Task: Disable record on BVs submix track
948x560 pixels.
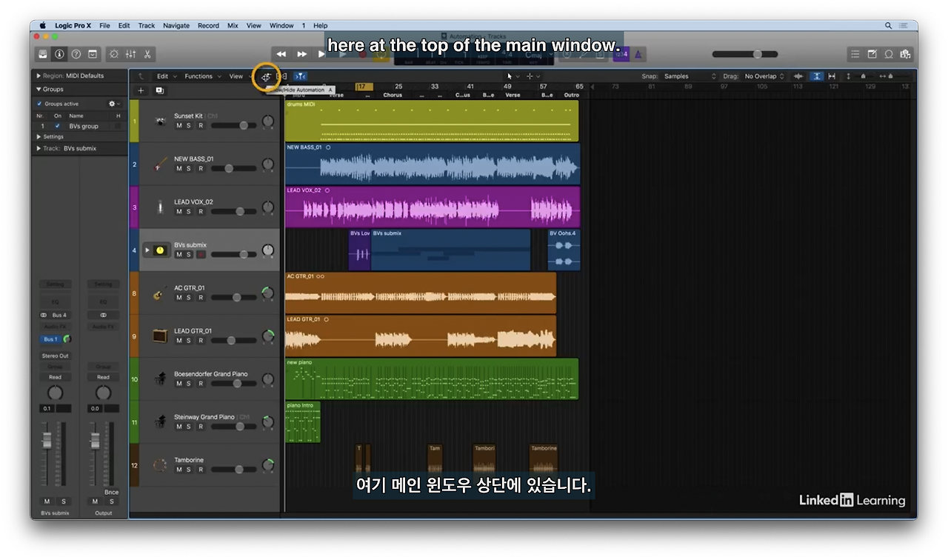Action: click(200, 255)
